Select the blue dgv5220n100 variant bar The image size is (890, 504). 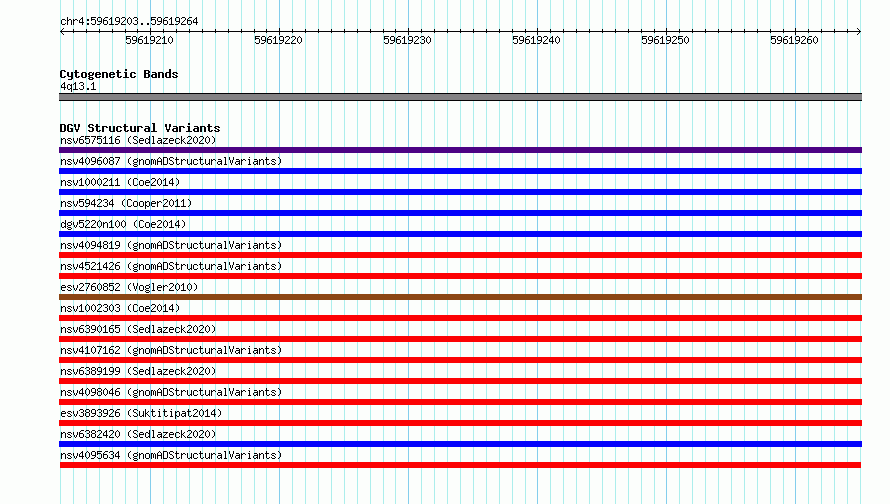460,234
